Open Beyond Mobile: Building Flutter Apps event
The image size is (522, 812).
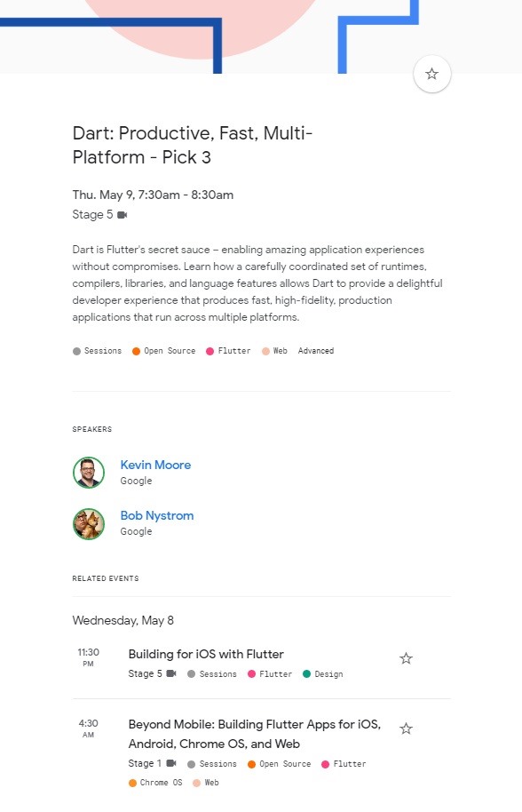pos(255,734)
